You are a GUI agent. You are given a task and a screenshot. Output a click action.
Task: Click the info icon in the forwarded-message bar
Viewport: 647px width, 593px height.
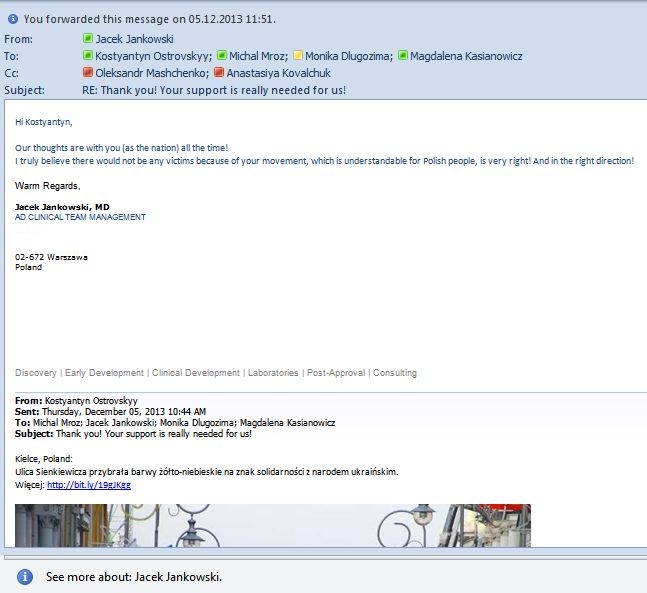point(12,19)
